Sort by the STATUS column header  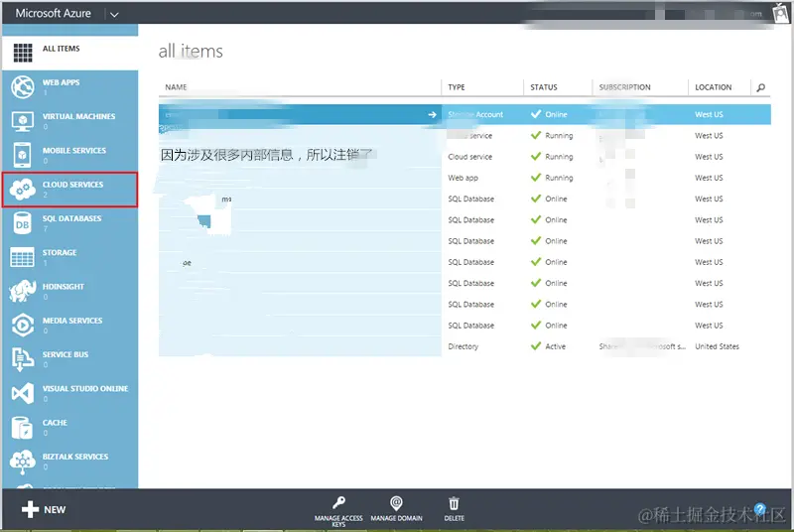[543, 87]
